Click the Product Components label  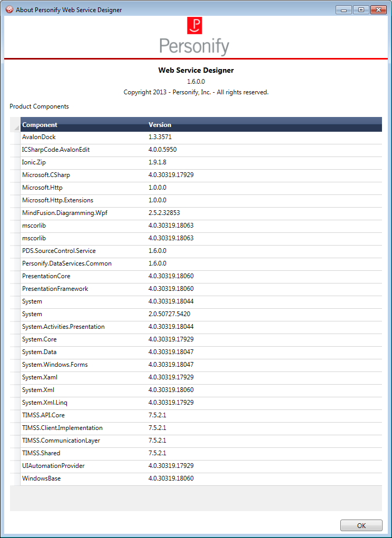(x=39, y=106)
